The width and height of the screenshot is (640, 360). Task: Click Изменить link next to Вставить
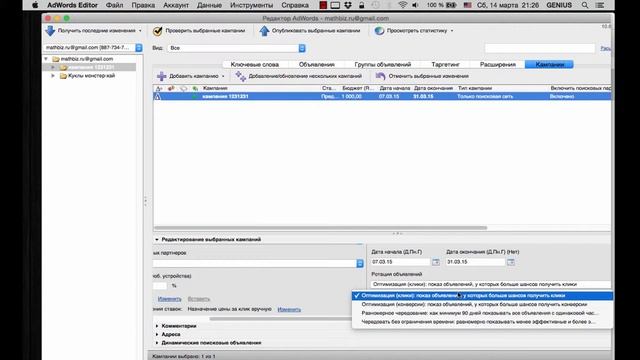(x=169, y=299)
